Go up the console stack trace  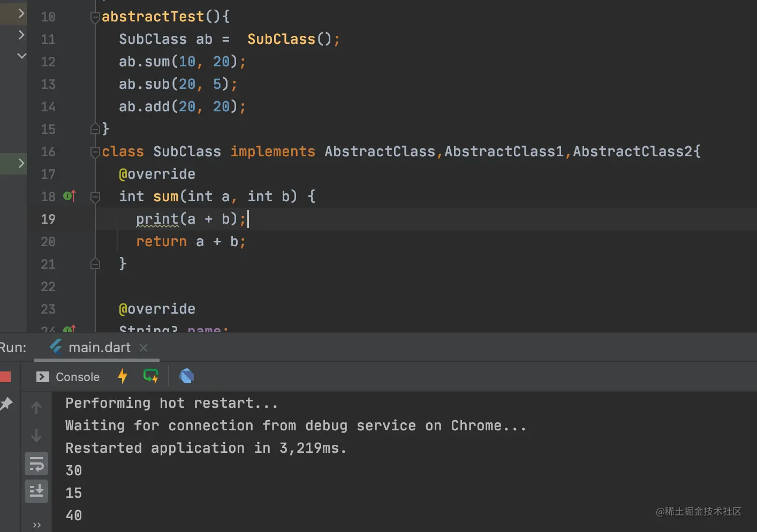coord(36,408)
